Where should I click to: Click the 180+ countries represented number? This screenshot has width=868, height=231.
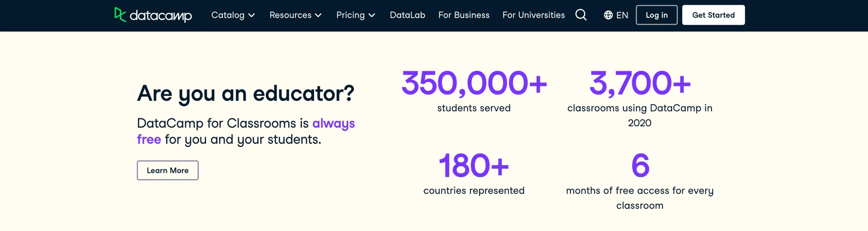474,165
